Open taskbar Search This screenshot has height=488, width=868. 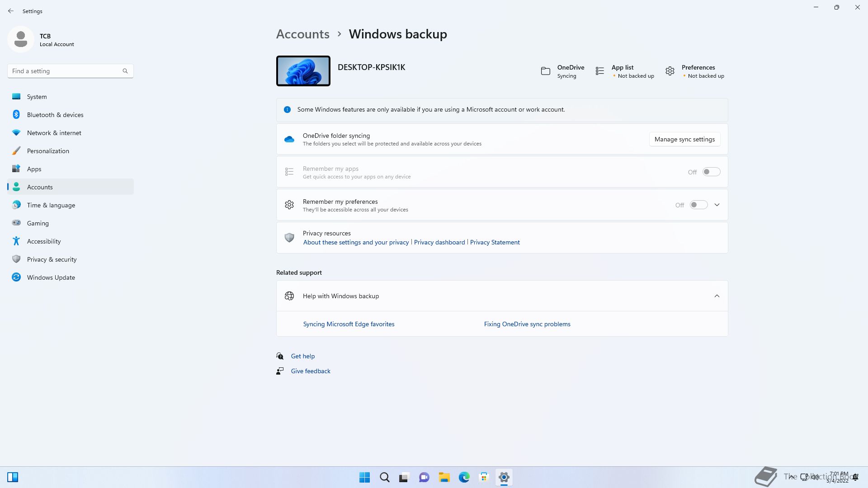click(384, 477)
